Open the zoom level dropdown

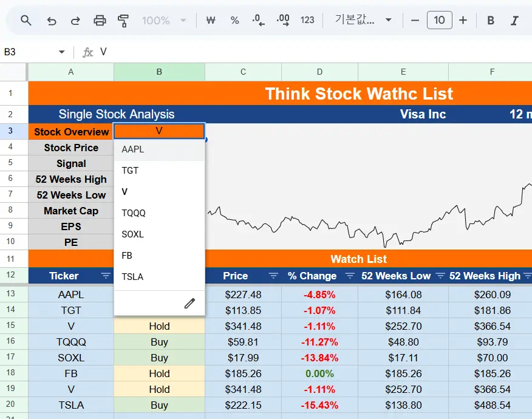(164, 21)
